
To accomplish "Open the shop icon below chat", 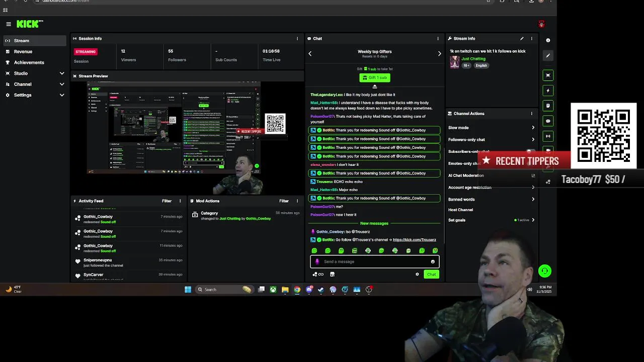I will tap(332, 275).
